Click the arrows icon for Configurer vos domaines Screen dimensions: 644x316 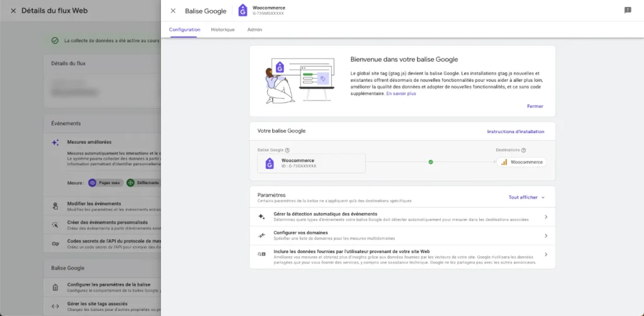261,236
